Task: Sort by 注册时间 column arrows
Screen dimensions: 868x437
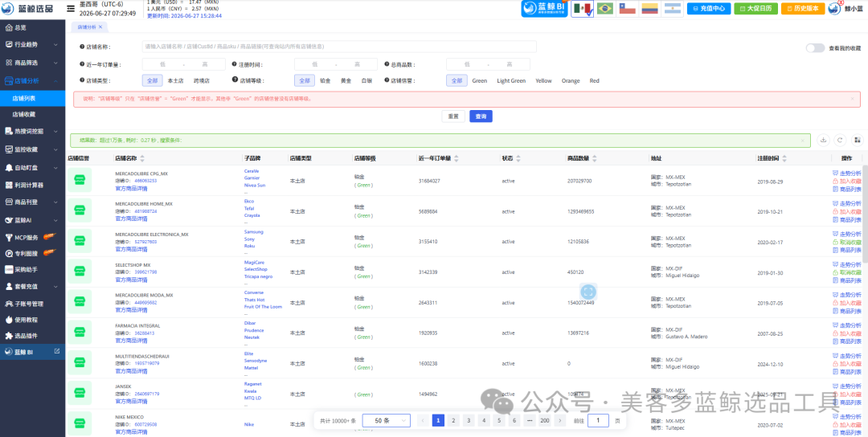Action: click(x=785, y=158)
